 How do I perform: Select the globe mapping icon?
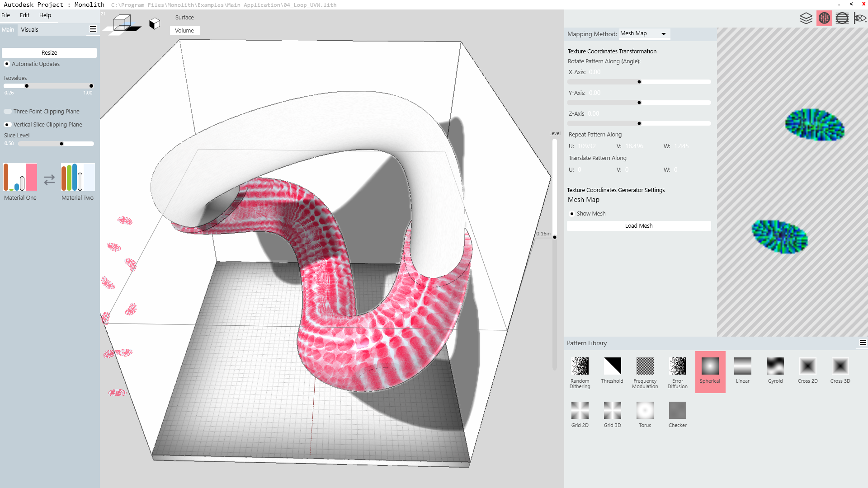(x=824, y=18)
